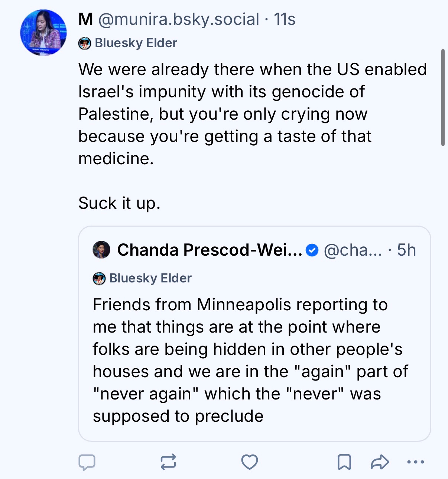Screen dimensions: 448x479
Task: Click the blue verified checkmark badge
Action: [x=312, y=250]
